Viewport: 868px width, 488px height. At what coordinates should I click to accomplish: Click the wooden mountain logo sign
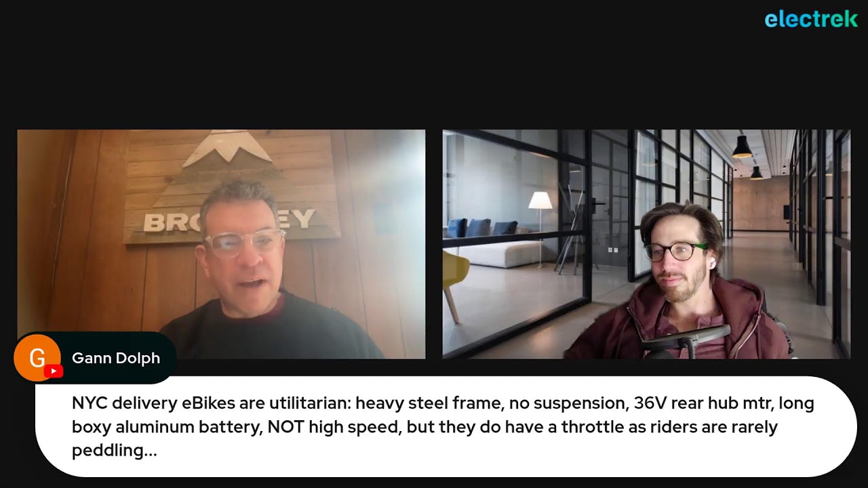coord(231,186)
